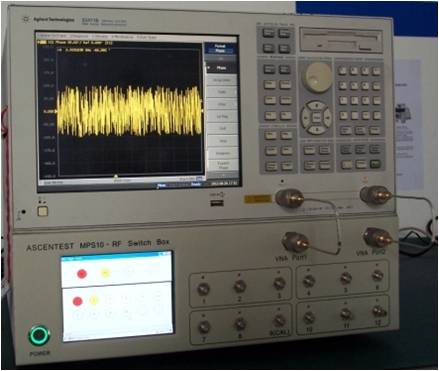Click the floppy disk drive slot
Viewport: 439px width, 371px height.
pos(341,41)
